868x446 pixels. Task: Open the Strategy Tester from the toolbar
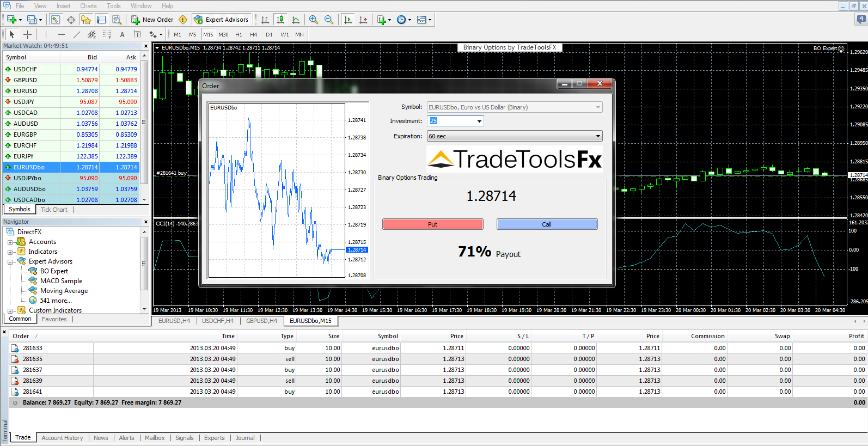[x=117, y=20]
